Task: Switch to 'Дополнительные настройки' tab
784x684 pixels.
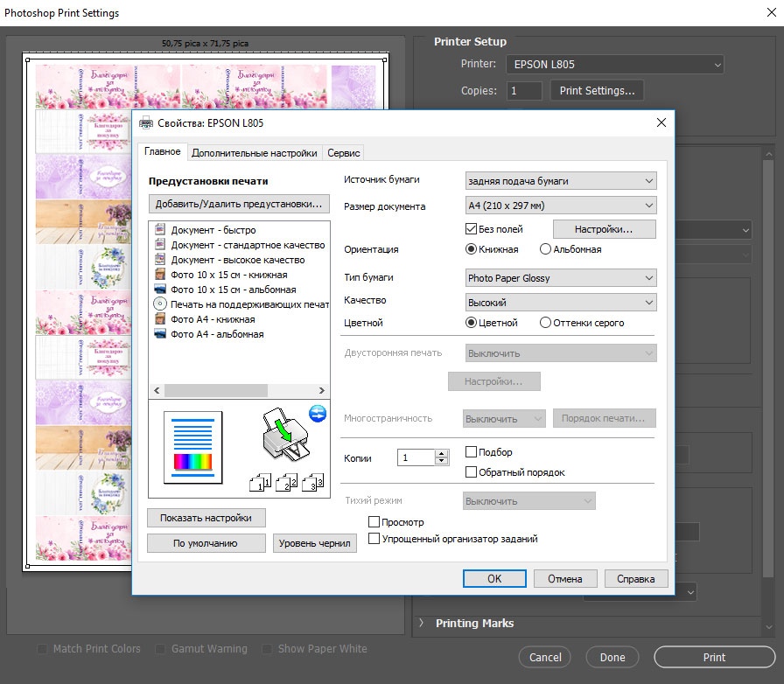Action: (254, 153)
